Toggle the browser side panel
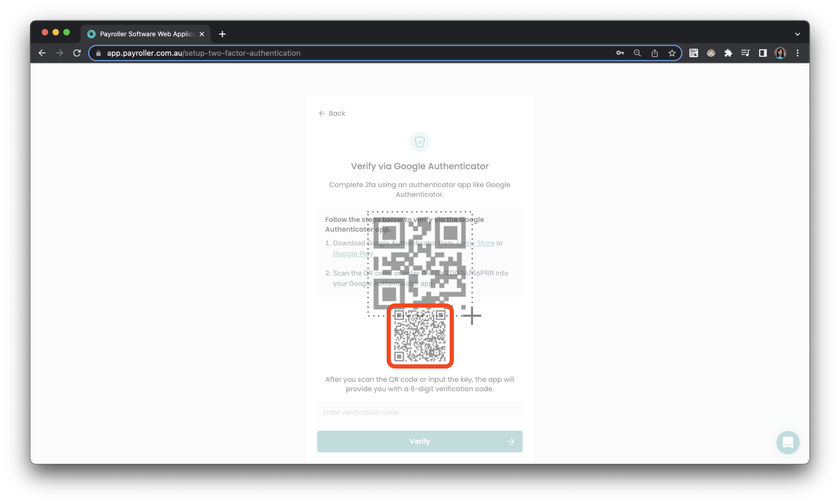This screenshot has width=840, height=504. [763, 53]
